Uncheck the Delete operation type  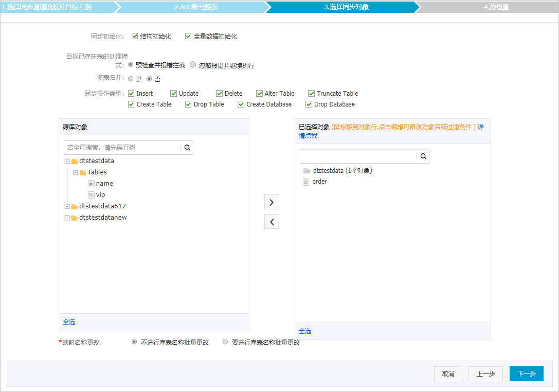tap(219, 94)
